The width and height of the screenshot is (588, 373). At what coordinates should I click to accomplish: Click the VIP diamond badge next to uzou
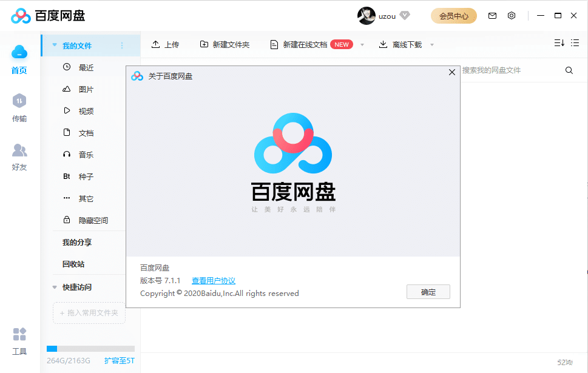click(x=405, y=15)
